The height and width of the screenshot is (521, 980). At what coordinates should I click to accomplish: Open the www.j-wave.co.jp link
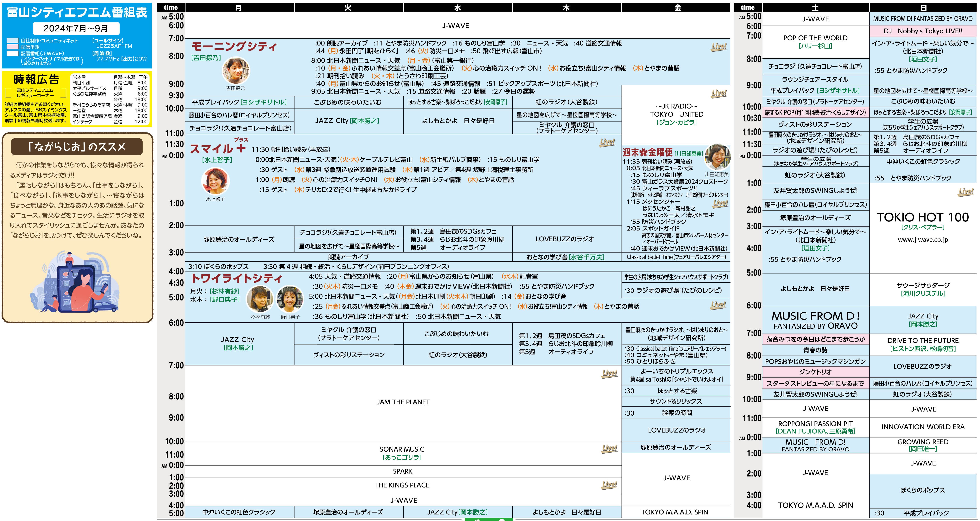click(923, 240)
